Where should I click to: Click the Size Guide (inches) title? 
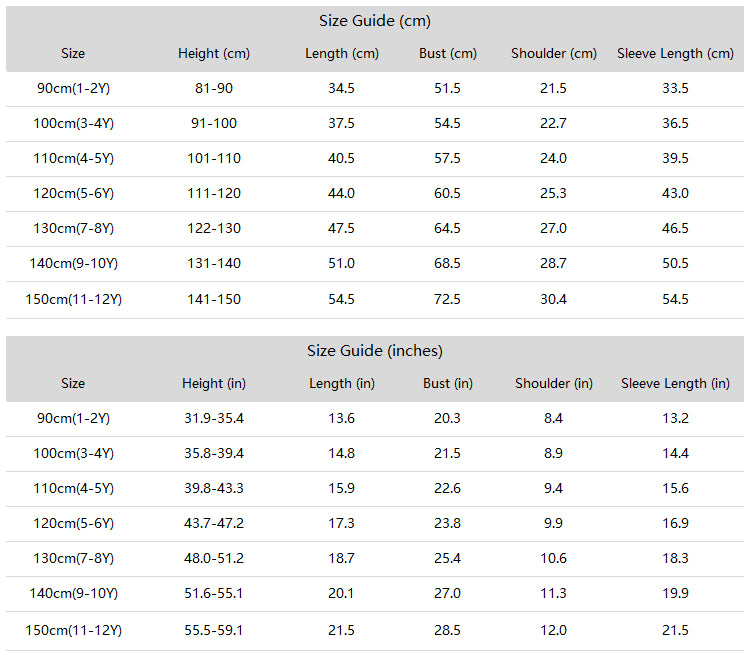375,351
